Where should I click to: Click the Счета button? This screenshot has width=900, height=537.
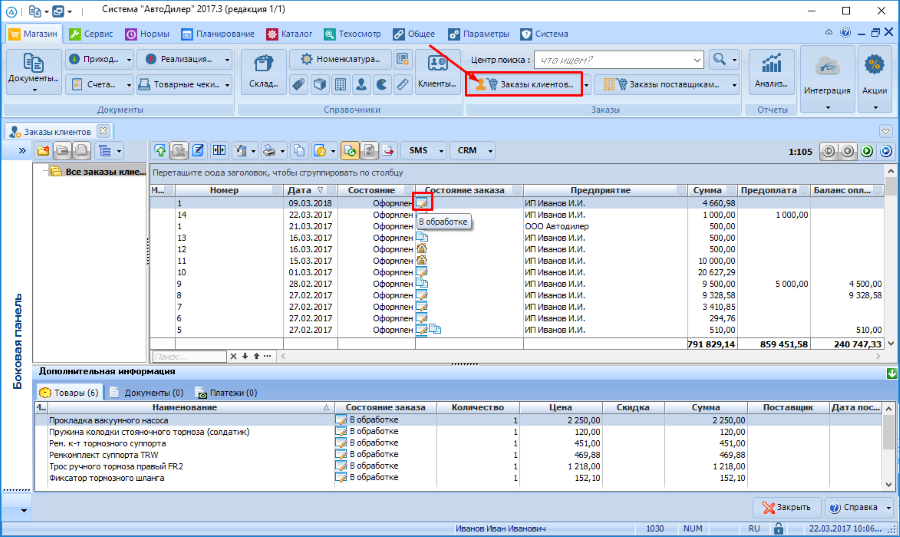click(x=94, y=84)
